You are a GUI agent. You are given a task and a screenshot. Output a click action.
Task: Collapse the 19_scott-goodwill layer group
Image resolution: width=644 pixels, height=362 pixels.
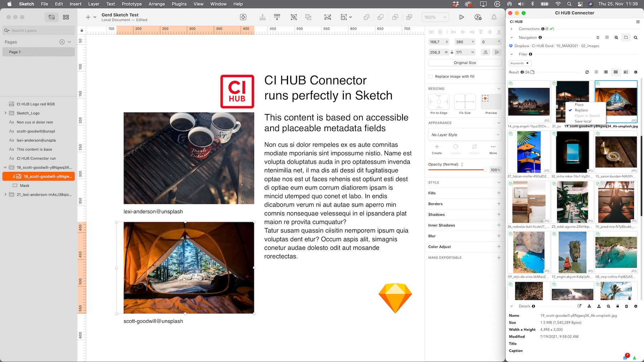pyautogui.click(x=5, y=167)
